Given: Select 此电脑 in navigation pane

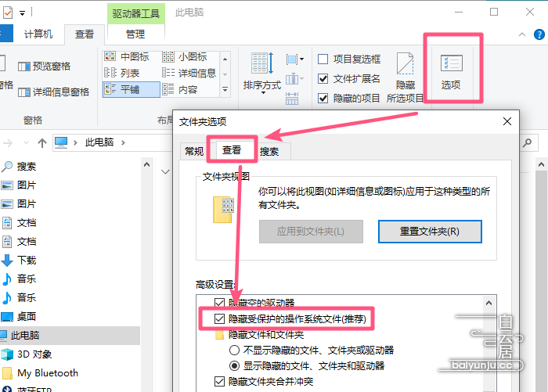Looking at the screenshot, I should [70, 336].
